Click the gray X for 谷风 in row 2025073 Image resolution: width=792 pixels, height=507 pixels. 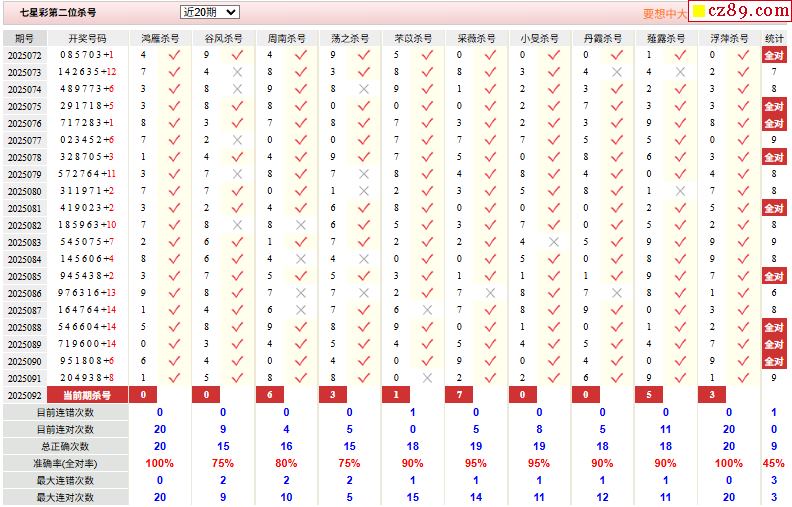pos(237,72)
